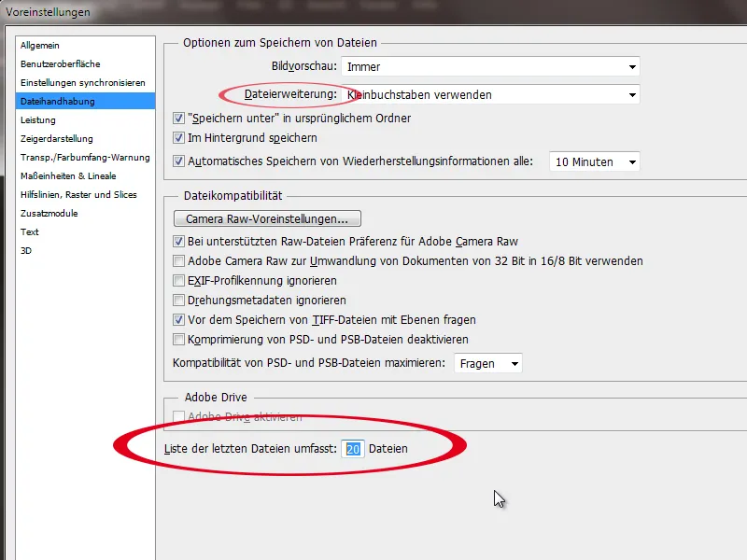
Task: Expand the PSD compatibility Fragen dropdown
Action: [487, 363]
